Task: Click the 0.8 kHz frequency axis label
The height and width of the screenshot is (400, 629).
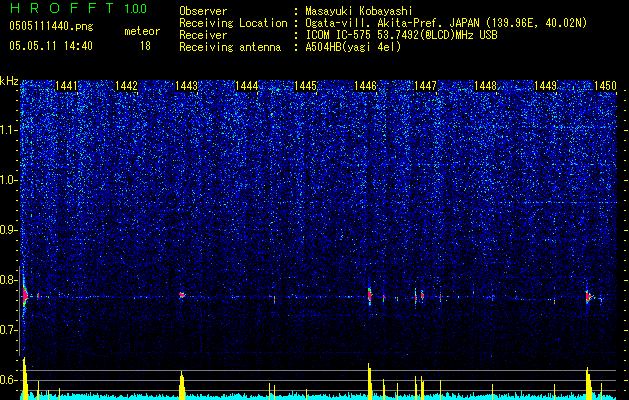Action: coord(9,280)
